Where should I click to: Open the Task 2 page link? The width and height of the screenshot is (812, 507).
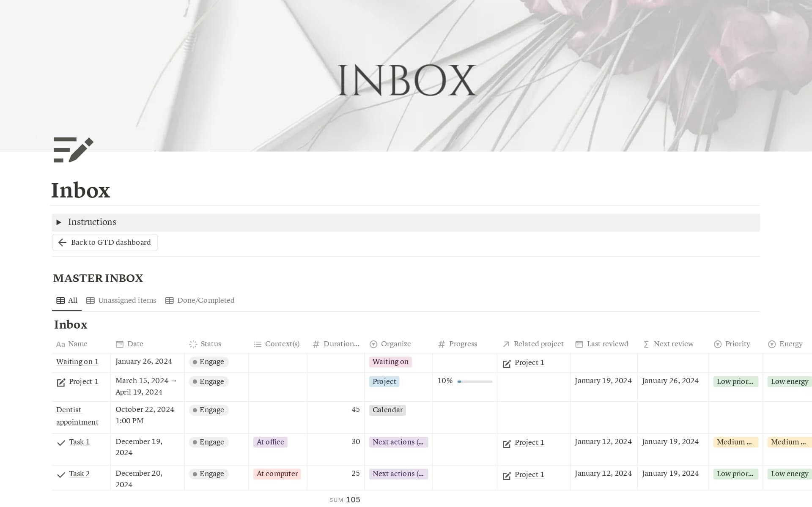coord(79,474)
